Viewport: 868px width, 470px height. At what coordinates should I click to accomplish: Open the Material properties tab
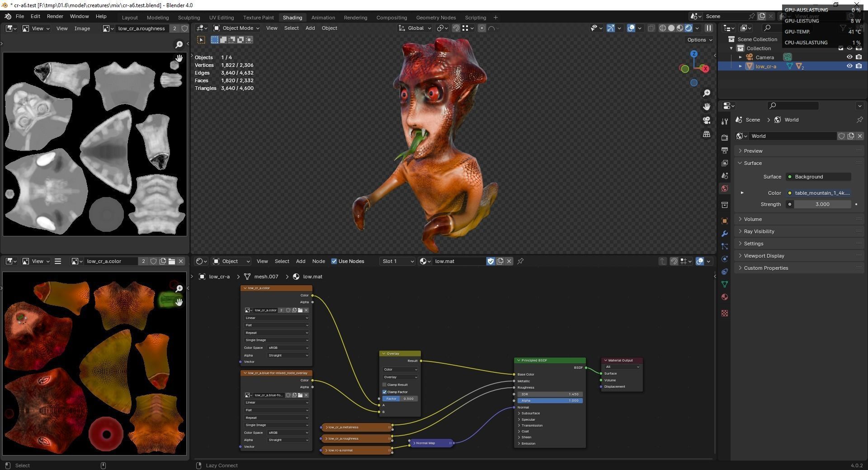click(x=725, y=297)
